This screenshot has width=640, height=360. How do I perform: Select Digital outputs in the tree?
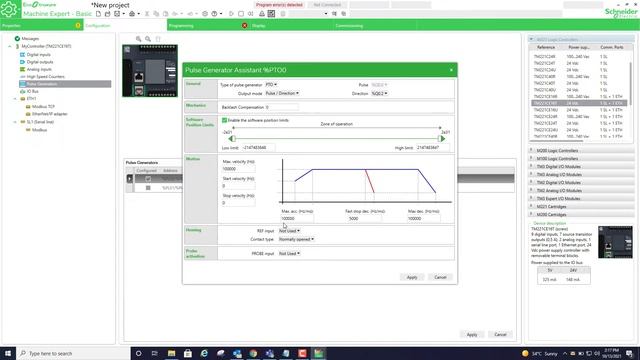pos(40,62)
